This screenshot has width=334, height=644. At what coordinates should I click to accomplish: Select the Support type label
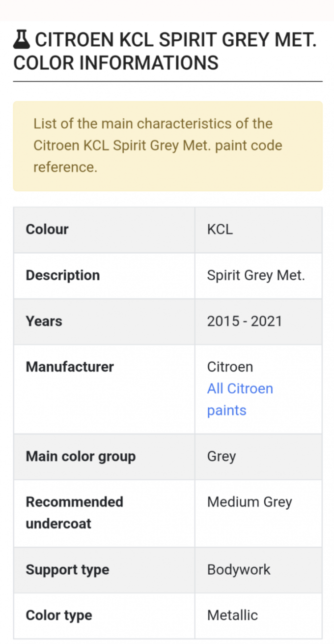(67, 570)
